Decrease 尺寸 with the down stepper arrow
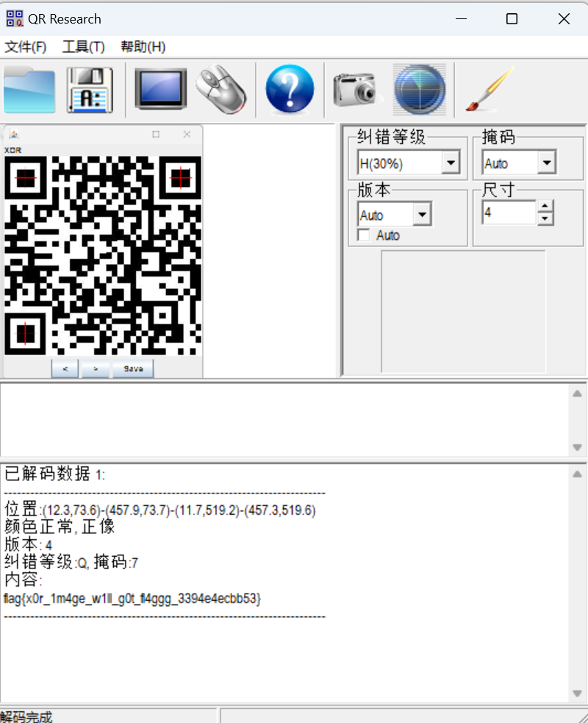This screenshot has height=723, width=588. [x=545, y=218]
